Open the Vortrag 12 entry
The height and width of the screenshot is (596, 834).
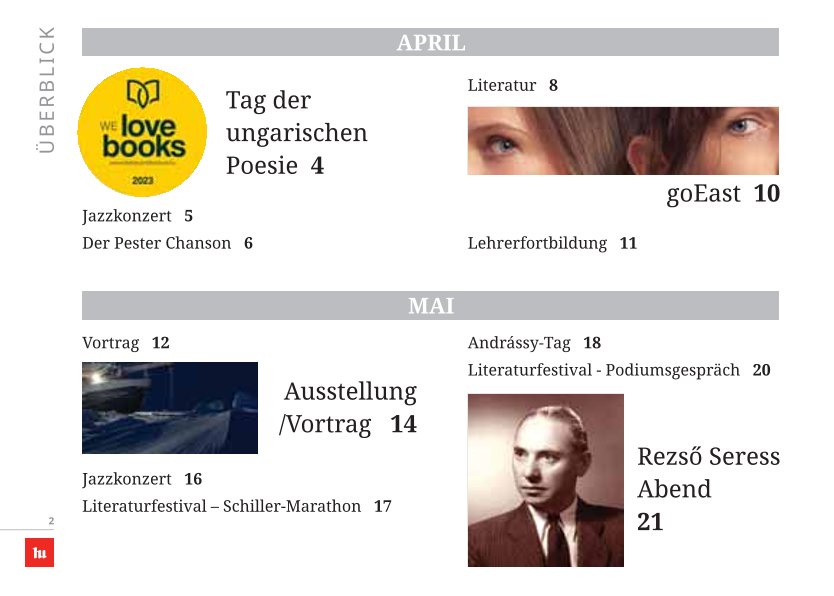coord(126,342)
